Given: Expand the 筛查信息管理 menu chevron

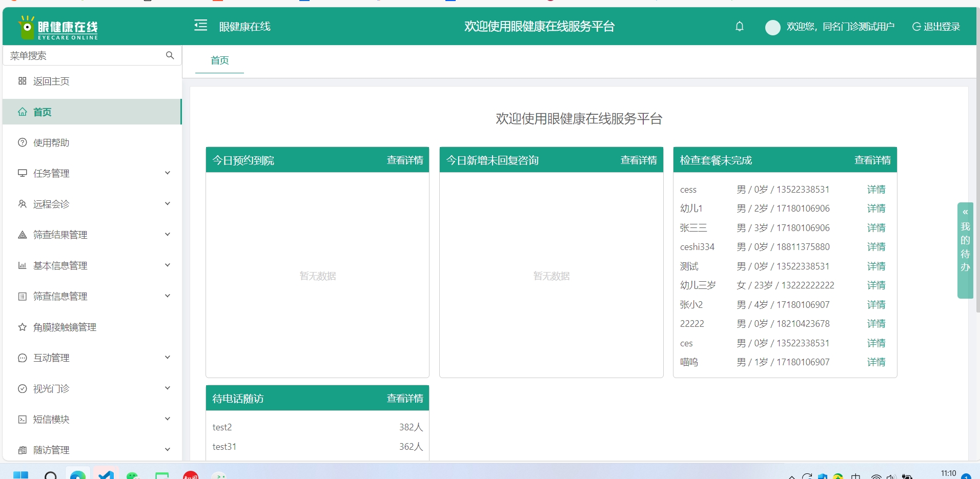Looking at the screenshot, I should (x=167, y=296).
